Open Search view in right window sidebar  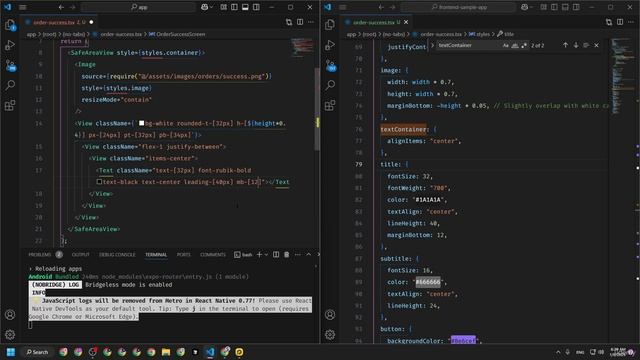coord(330,85)
